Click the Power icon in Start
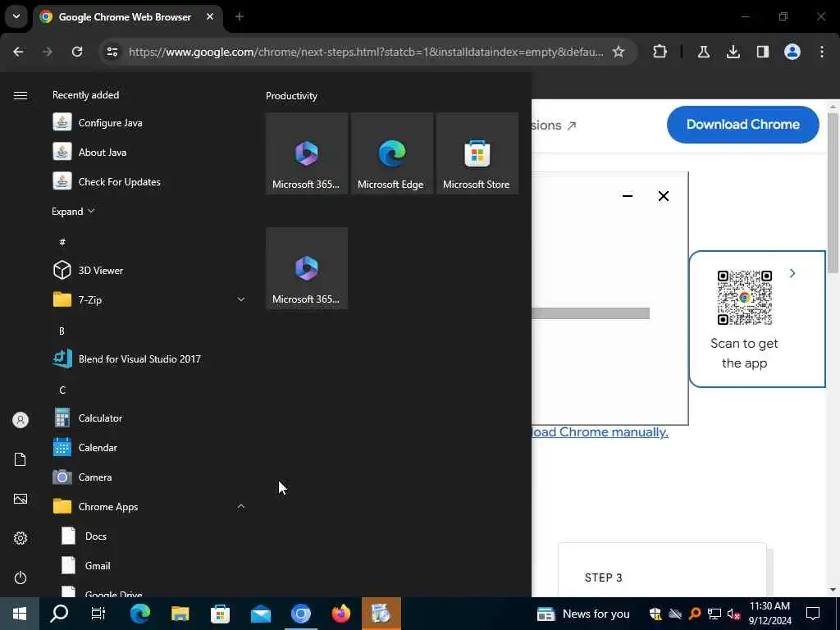 pos(21,577)
